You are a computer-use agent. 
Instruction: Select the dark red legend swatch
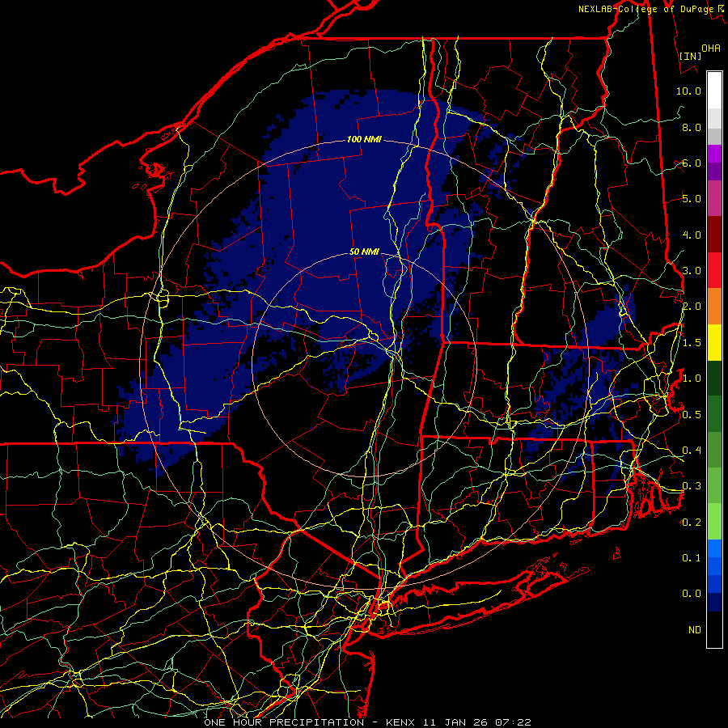714,235
